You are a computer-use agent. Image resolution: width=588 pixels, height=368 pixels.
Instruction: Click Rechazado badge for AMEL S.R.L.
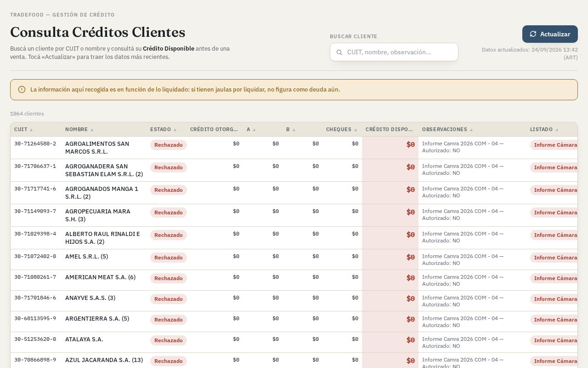coord(169,258)
